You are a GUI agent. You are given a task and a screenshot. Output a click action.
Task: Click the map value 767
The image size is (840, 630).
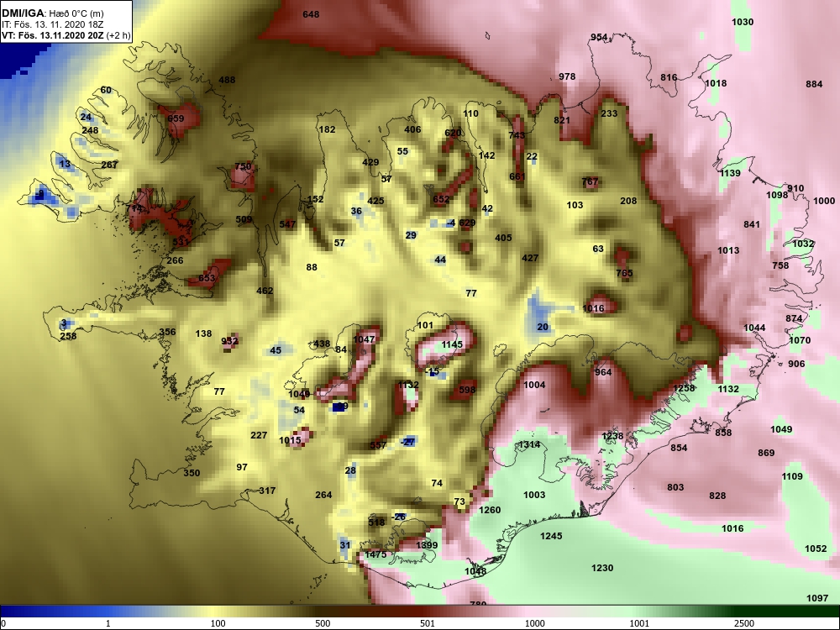tap(590, 181)
